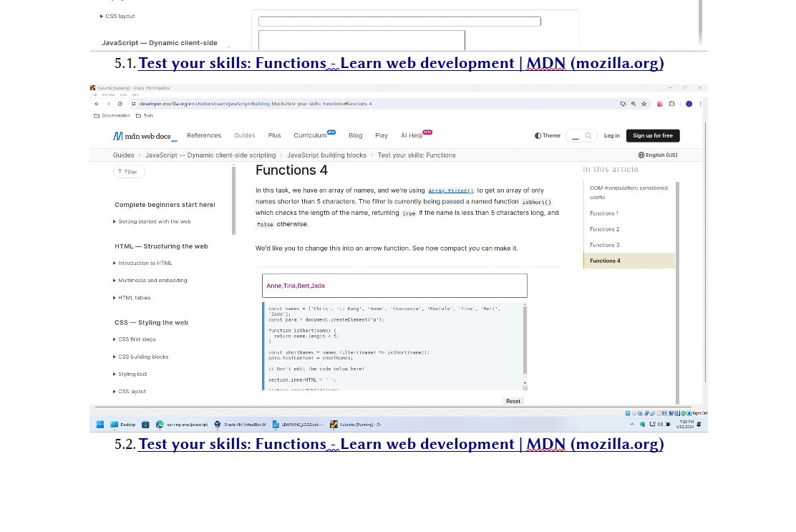Open the Windows Start button
This screenshot has height=532, width=796.
(100, 425)
